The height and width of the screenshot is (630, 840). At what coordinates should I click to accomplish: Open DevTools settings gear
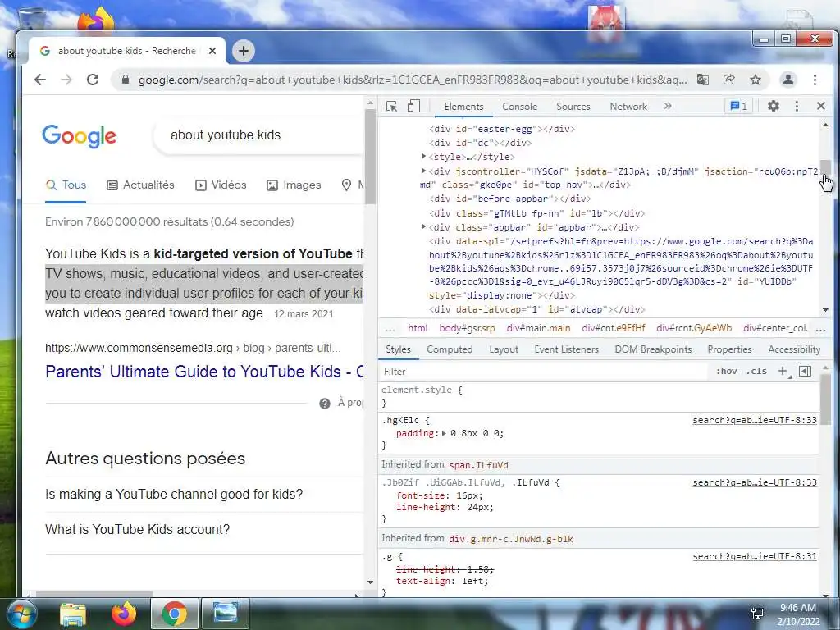(x=773, y=106)
